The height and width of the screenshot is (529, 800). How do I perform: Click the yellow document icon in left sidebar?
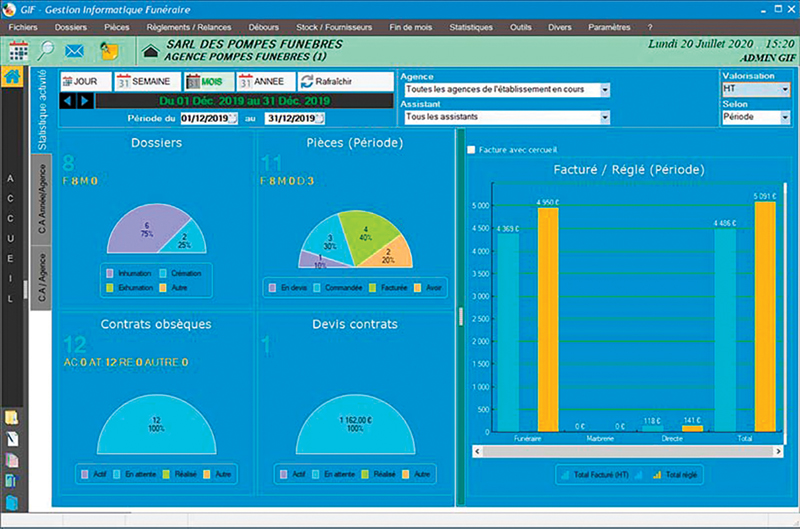point(11,418)
